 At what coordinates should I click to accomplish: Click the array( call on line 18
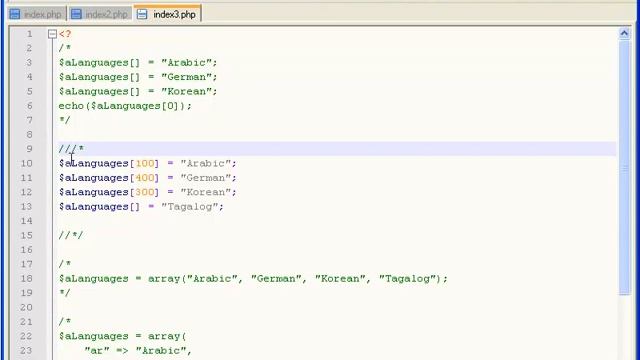[167, 279]
